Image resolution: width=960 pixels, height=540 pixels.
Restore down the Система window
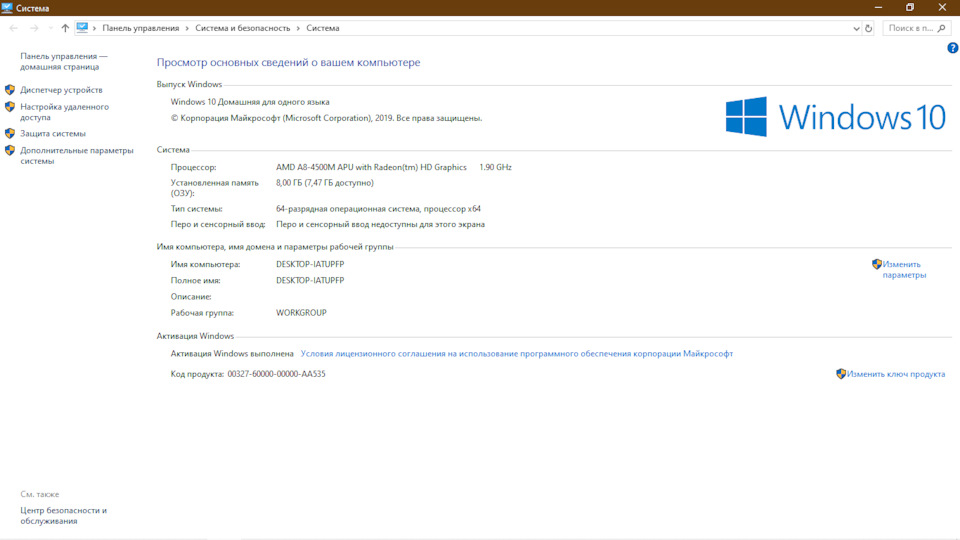910,7
